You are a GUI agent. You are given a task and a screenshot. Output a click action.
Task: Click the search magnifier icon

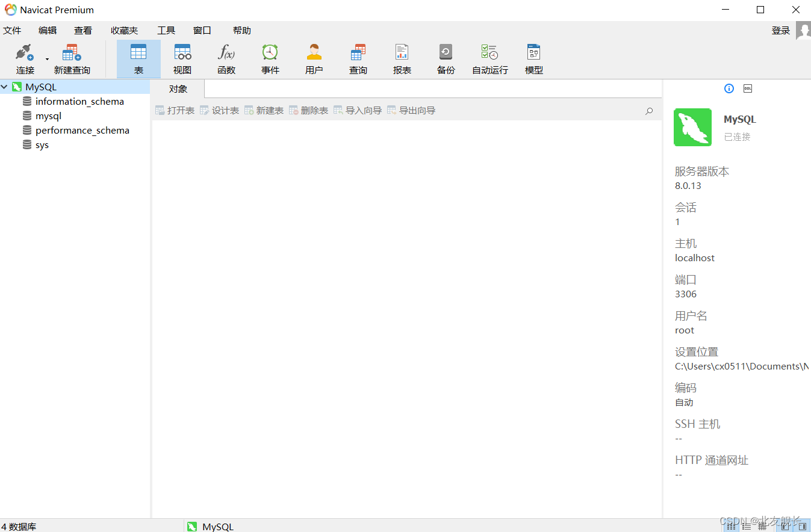point(649,111)
